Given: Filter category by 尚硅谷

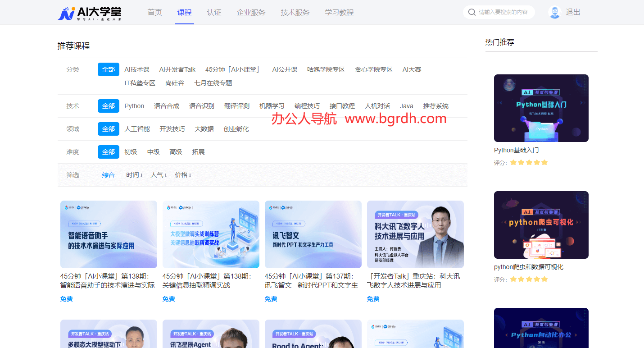Looking at the screenshot, I should (175, 83).
